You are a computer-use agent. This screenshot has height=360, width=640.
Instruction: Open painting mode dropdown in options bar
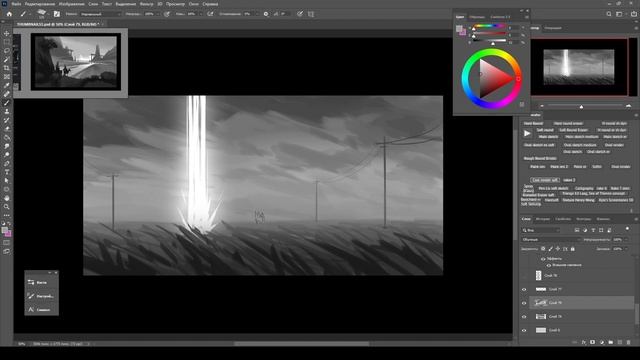pyautogui.click(x=100, y=14)
